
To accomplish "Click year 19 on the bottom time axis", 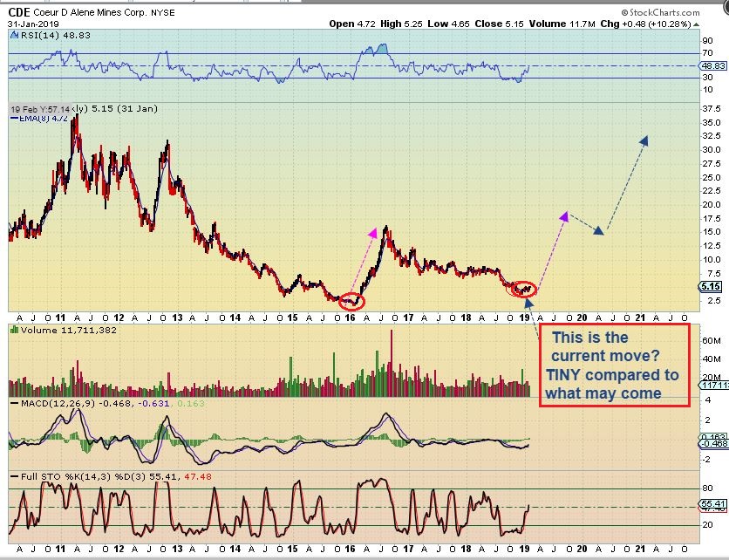I will coord(524,549).
